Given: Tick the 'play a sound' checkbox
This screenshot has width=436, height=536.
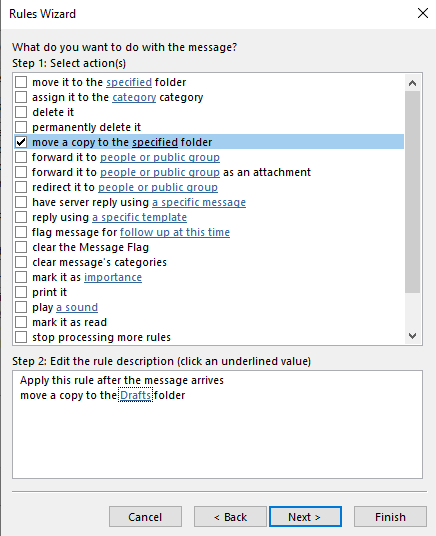Looking at the screenshot, I should pos(21,307).
